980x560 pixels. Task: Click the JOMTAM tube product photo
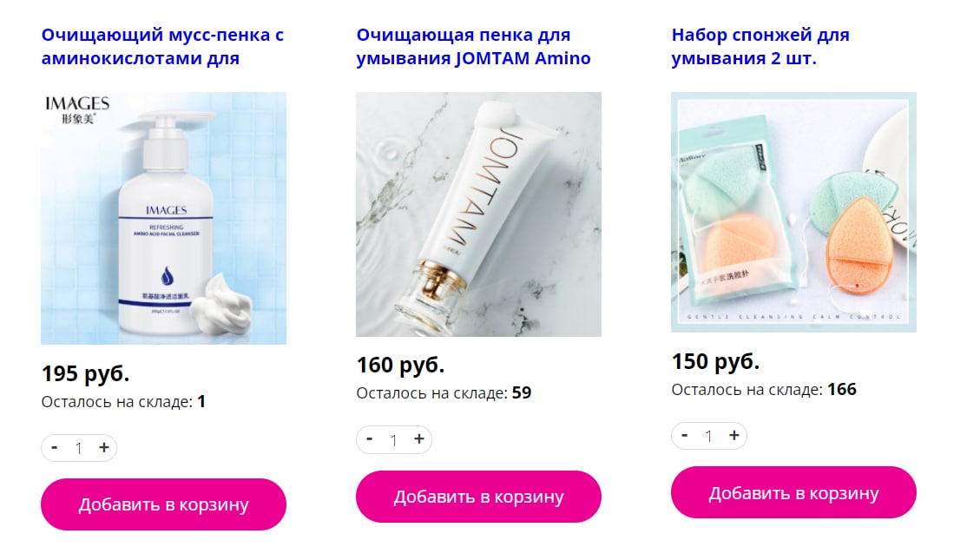479,214
